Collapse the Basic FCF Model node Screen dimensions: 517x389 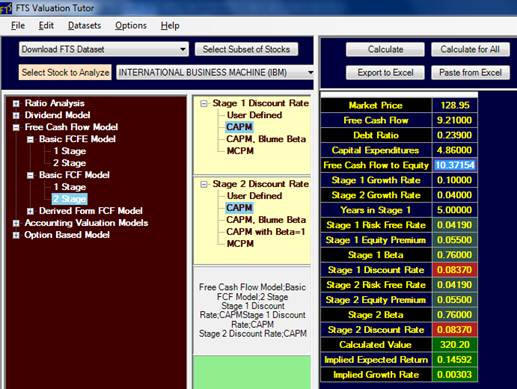(30, 175)
